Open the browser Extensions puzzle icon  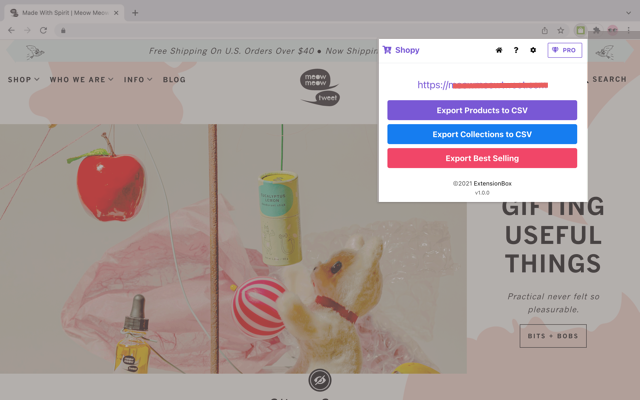click(x=596, y=30)
